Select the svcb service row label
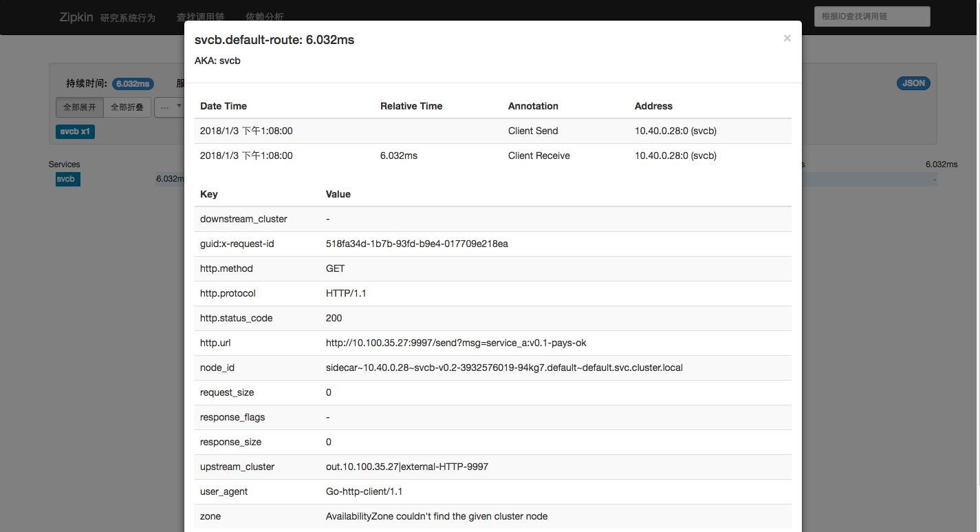 coord(68,179)
